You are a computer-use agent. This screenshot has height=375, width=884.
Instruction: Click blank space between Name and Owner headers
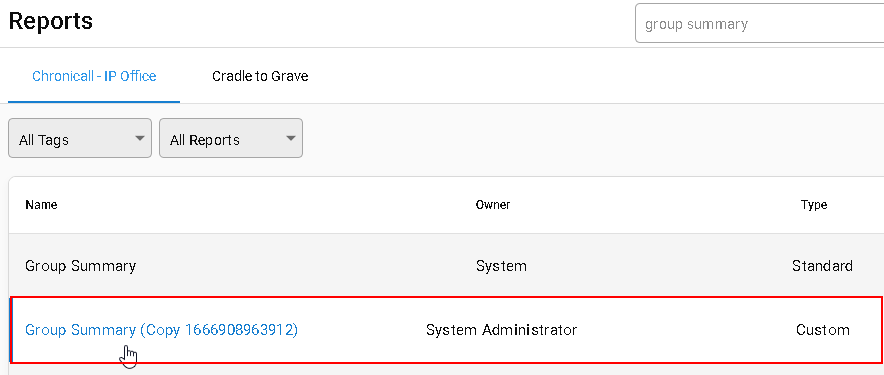pyautogui.click(x=265, y=205)
